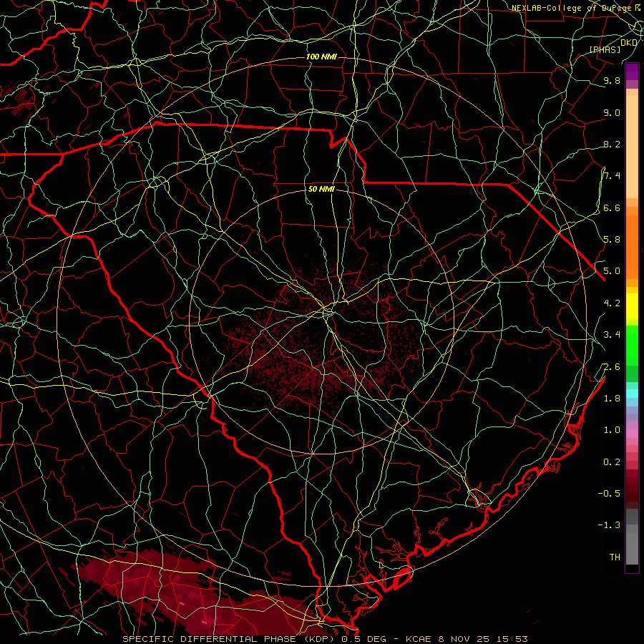The height and width of the screenshot is (644, 644).
Task: Click the TH threshold label on the scale
Action: tap(615, 557)
